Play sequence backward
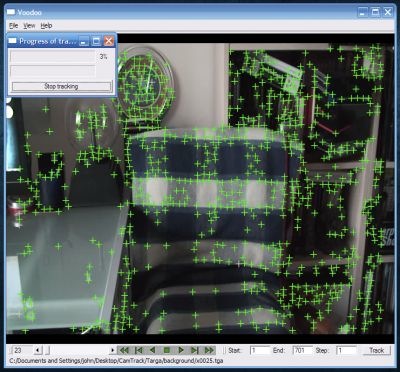The width and height of the screenshot is (400, 372). pos(152,350)
